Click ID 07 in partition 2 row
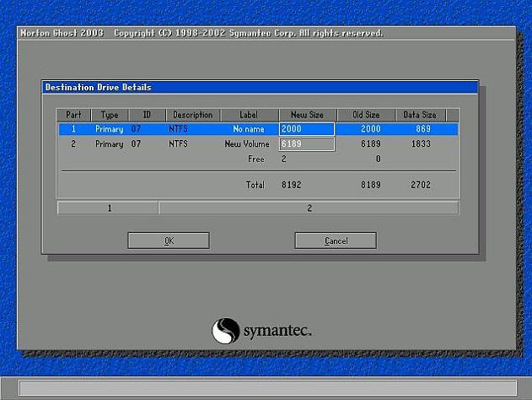532x400 pixels. [x=136, y=144]
